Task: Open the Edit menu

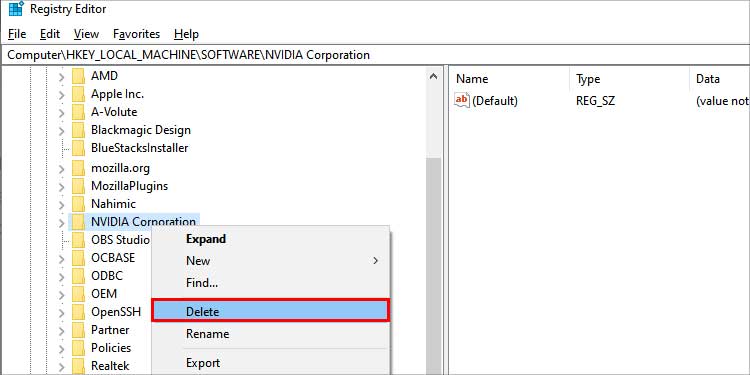Action: coord(50,34)
